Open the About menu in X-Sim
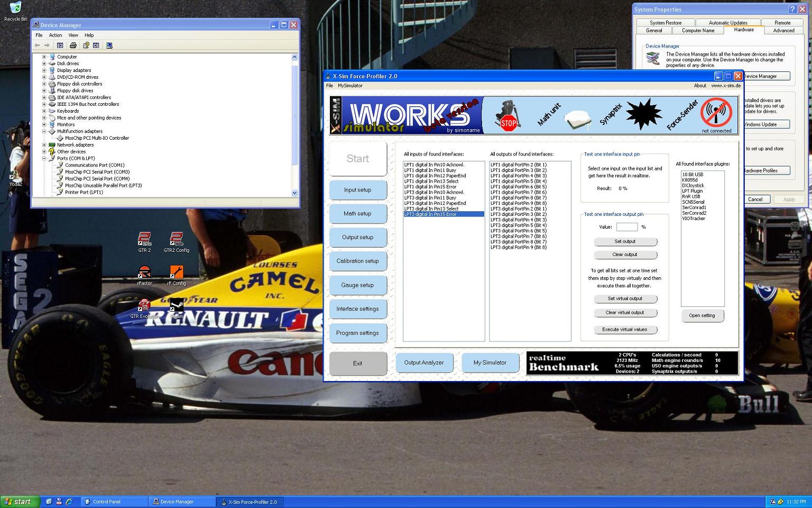Screen dimensions: 812x508 tap(700, 86)
